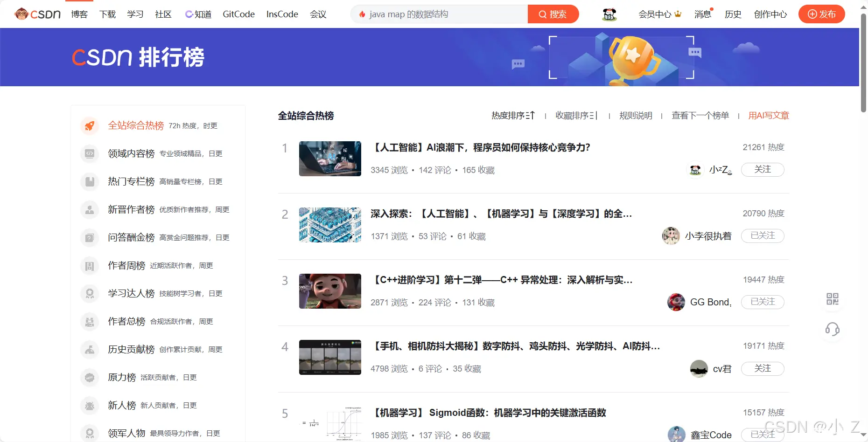Screen dimensions: 868x442
Task: Unfollow 小李很执着 via the 已关注 button
Action: coord(763,235)
